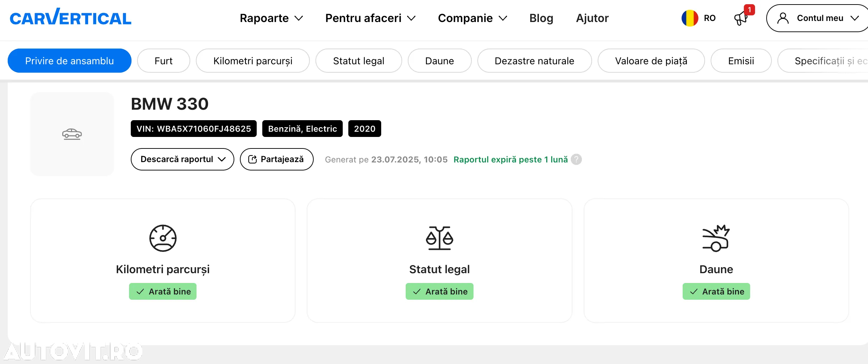Click the Statut legal card heading
The height and width of the screenshot is (364, 868).
click(x=440, y=269)
